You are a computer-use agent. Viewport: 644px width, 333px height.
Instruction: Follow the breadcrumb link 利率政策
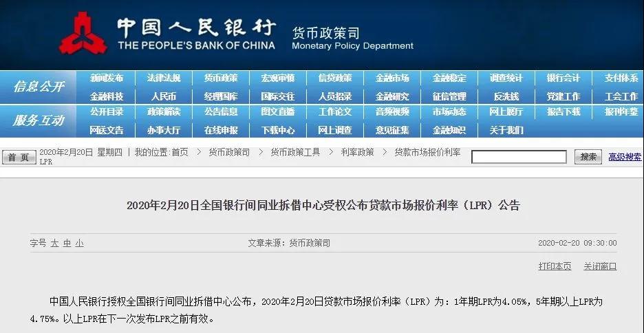click(x=357, y=152)
